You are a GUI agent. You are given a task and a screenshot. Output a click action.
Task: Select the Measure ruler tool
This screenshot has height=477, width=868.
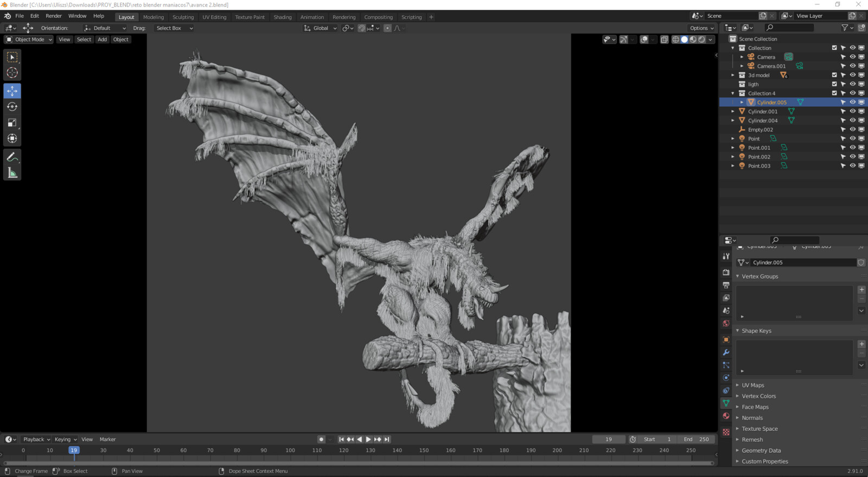12,173
